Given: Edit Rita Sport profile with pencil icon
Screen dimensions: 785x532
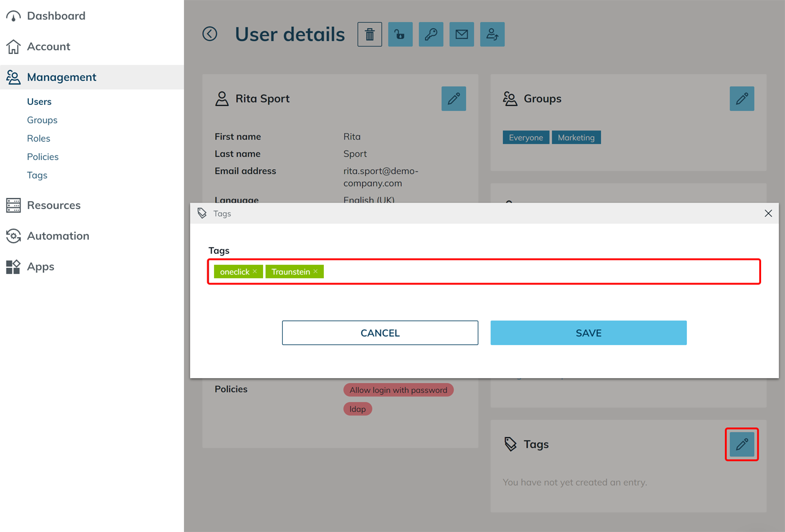Looking at the screenshot, I should [x=454, y=99].
